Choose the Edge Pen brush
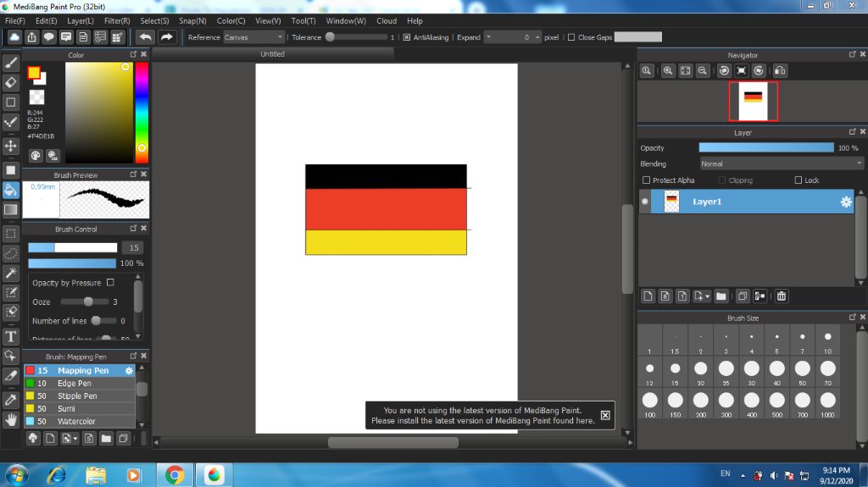The height and width of the screenshot is (487, 868). point(80,383)
